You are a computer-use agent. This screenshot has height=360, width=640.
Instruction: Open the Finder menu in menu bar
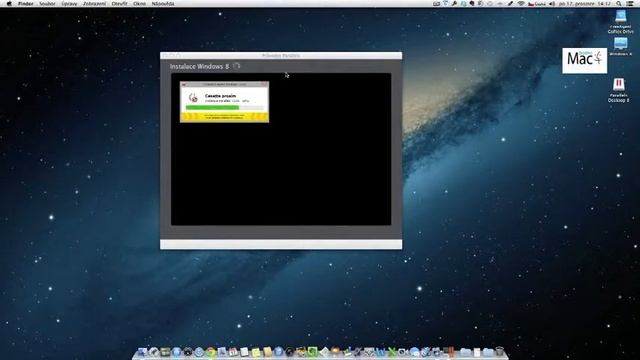coord(26,4)
